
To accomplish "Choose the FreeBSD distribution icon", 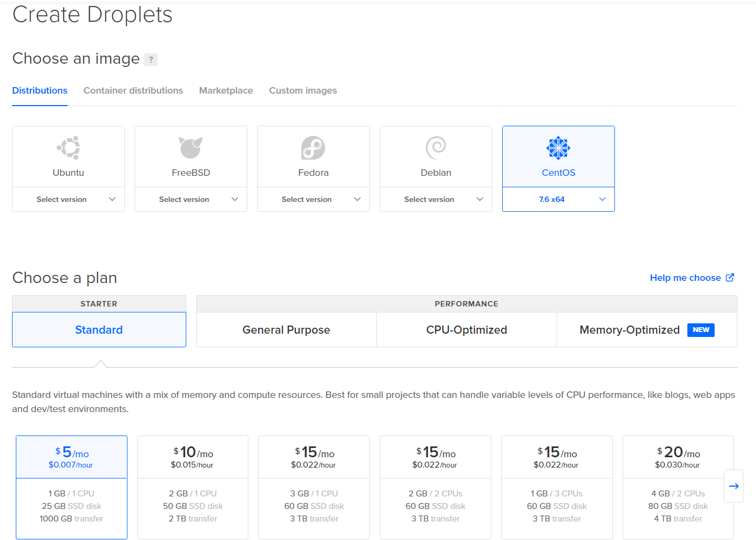I will point(191,148).
